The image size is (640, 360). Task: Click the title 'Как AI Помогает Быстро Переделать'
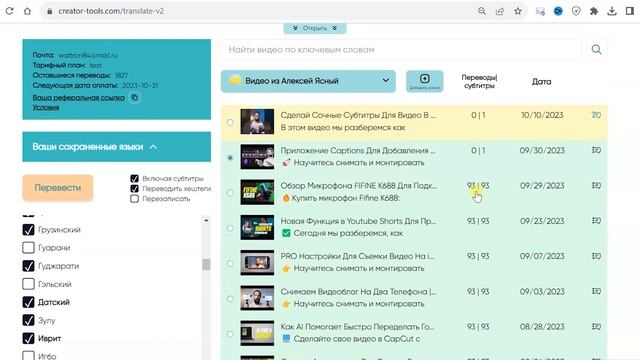pyautogui.click(x=358, y=327)
